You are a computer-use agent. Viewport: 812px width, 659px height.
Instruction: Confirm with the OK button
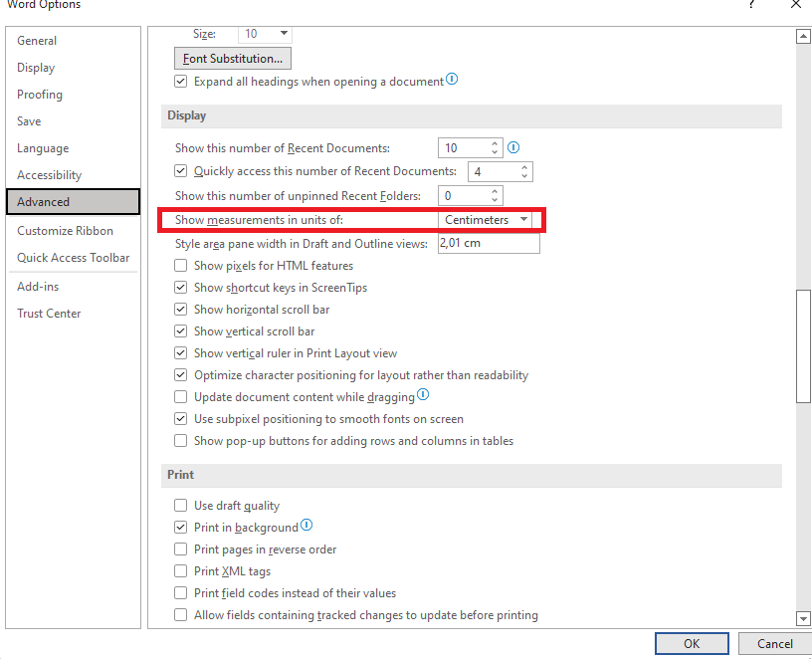coord(692,643)
